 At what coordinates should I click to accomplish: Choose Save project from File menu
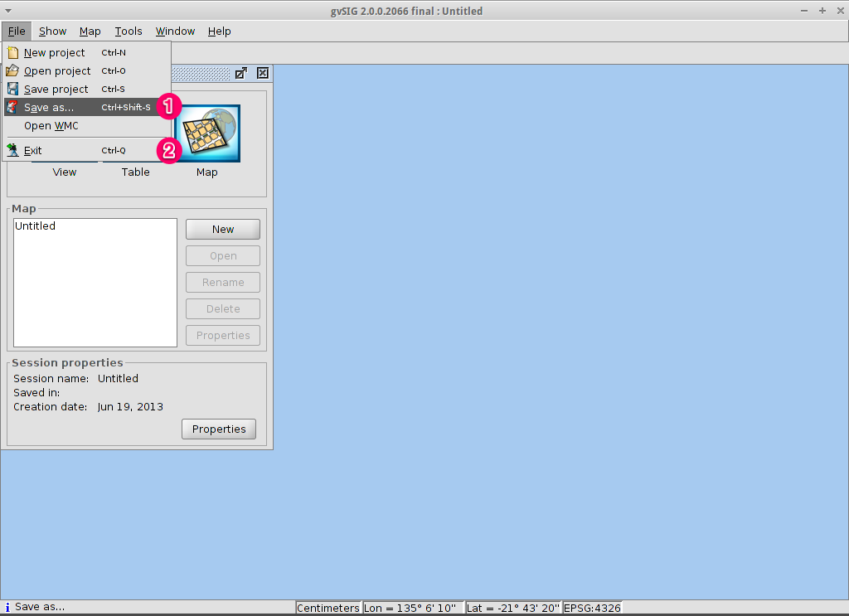coord(87,90)
